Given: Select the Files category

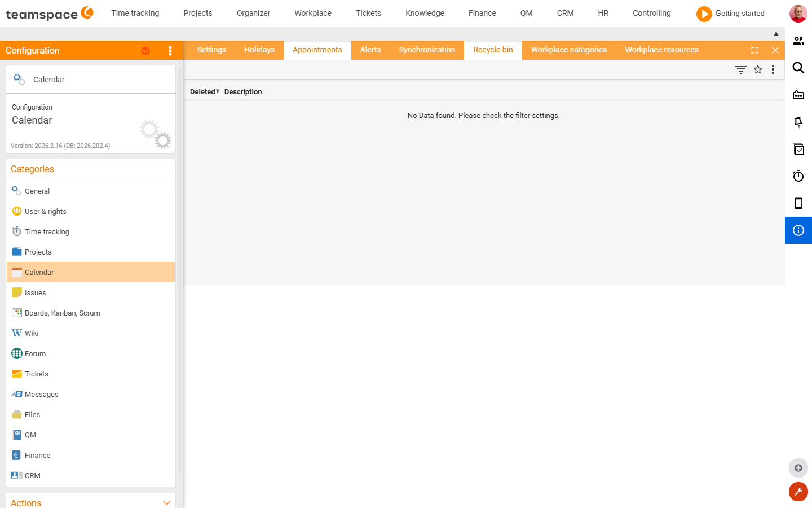Looking at the screenshot, I should click(x=91, y=414).
